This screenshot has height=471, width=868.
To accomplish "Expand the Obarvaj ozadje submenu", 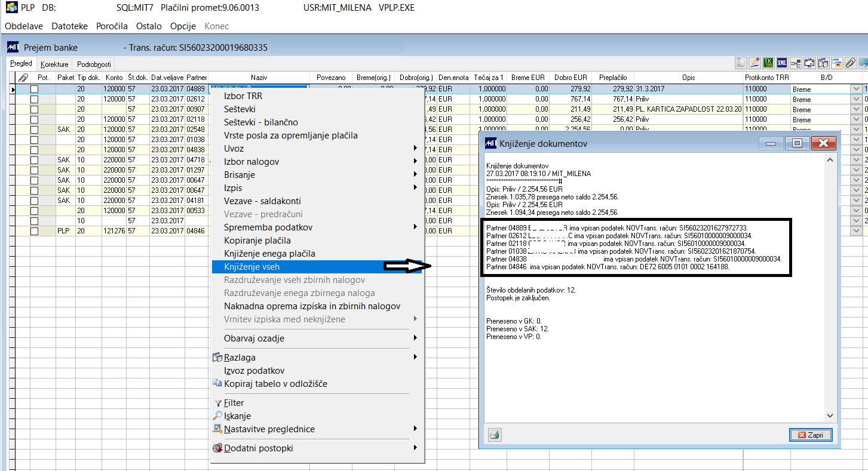I will pos(318,338).
